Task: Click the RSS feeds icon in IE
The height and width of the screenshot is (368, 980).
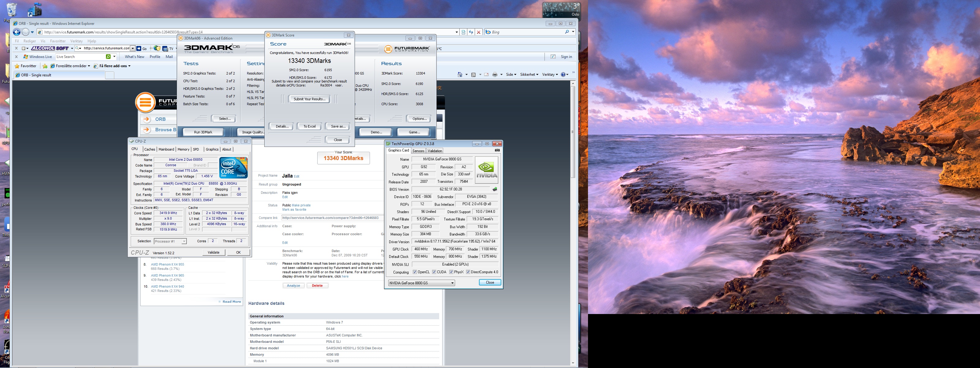Action: point(474,75)
